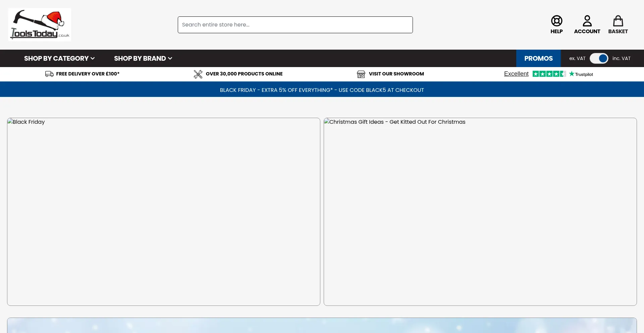Select the inc. VAT label
The image size is (644, 333).
(621, 58)
